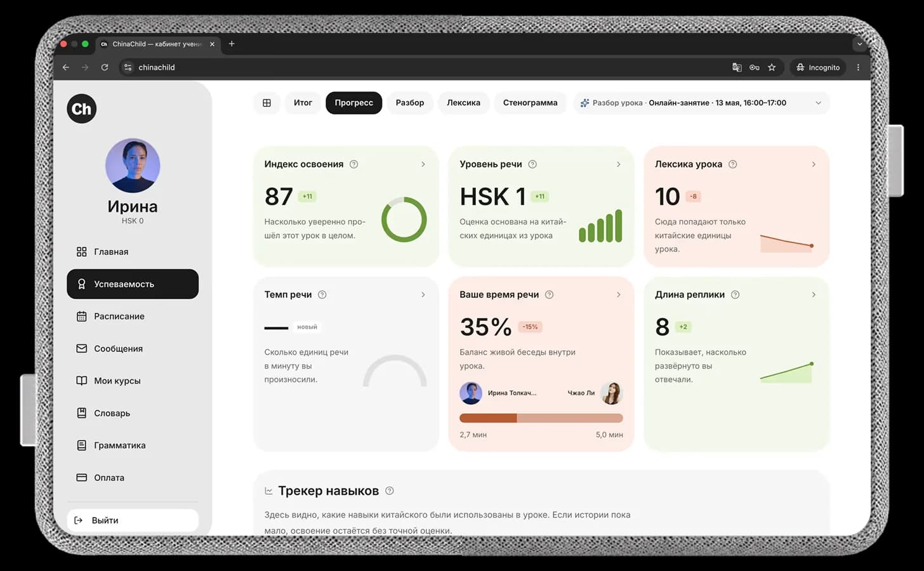924x571 pixels.
Task: Click the green bar chart in Уровень речи
Action: click(600, 226)
